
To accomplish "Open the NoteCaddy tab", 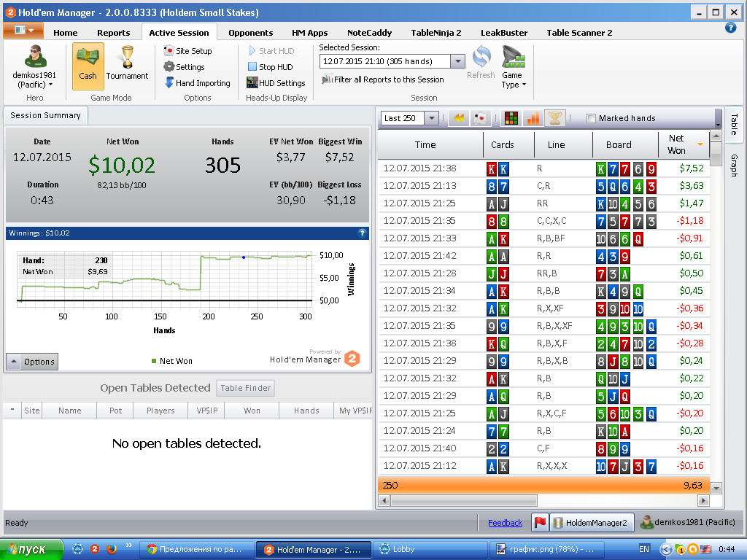I will 369,32.
